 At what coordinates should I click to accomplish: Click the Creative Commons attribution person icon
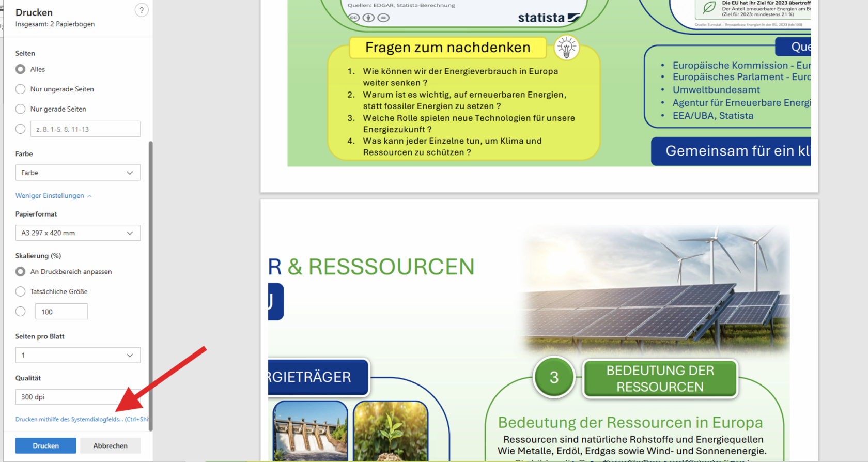coord(368,18)
